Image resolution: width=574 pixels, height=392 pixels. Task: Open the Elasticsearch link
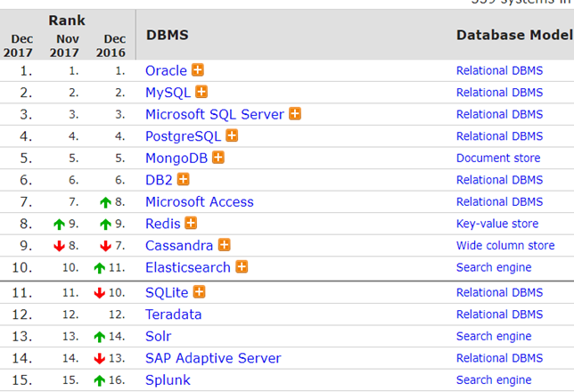click(188, 267)
